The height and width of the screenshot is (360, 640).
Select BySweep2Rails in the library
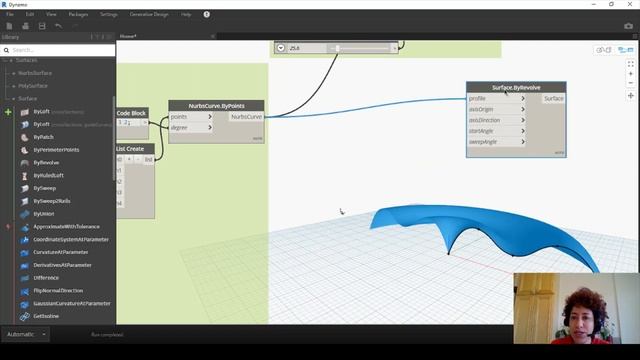click(51, 201)
